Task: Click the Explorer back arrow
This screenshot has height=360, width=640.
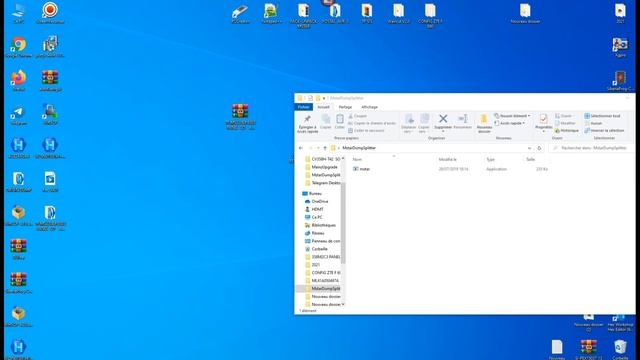Action: [301, 148]
